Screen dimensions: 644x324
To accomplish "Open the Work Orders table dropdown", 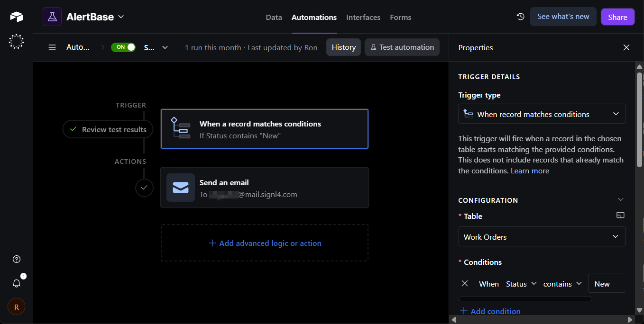I will pos(542,237).
